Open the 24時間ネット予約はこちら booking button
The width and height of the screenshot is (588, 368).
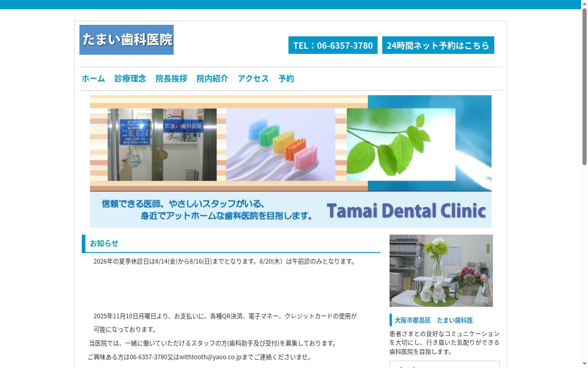coord(438,45)
